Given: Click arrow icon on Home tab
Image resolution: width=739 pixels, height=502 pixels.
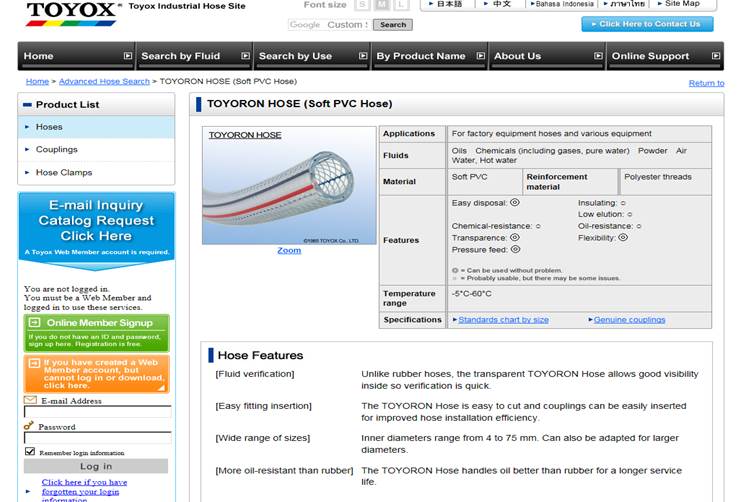Looking at the screenshot, I should pyautogui.click(x=128, y=56).
